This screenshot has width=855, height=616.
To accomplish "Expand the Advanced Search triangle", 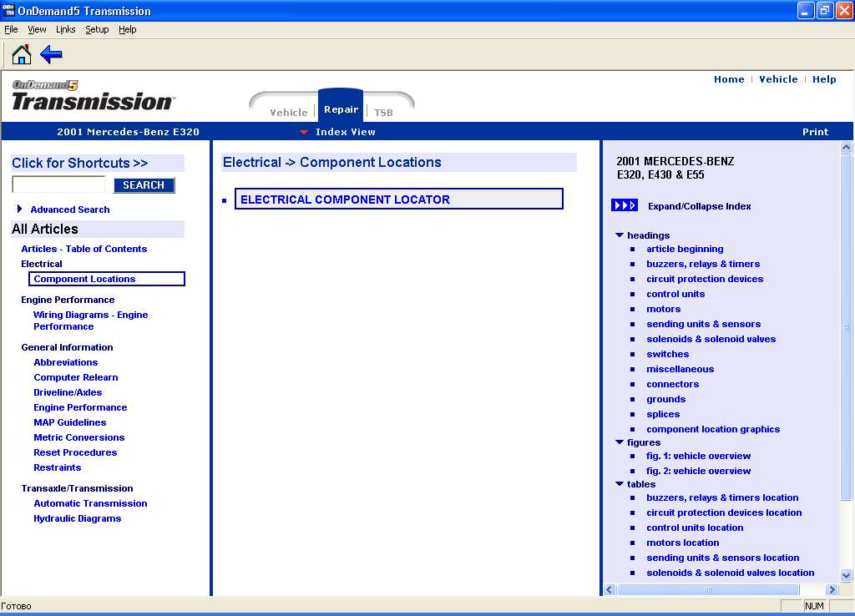I will click(20, 209).
